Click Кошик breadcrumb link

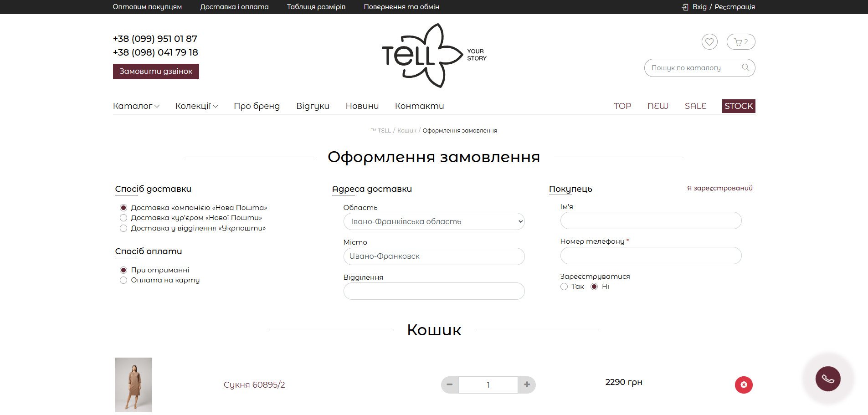(x=407, y=131)
